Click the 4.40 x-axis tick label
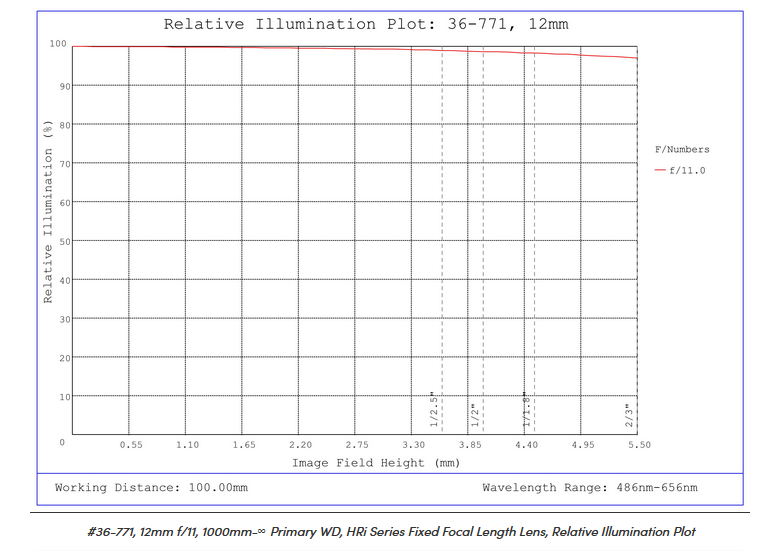Viewport: 769px width, 552px height. [526, 444]
